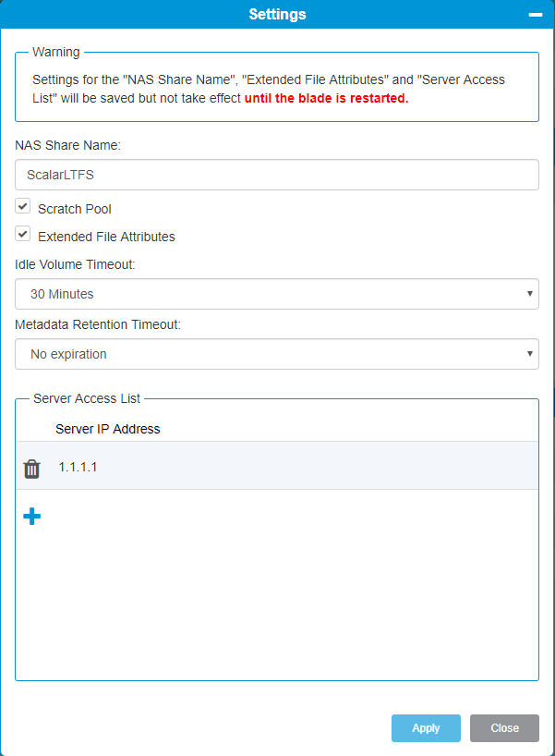555x756 pixels.
Task: Click the arrow beside 30 Minutes
Action: [x=529, y=294]
